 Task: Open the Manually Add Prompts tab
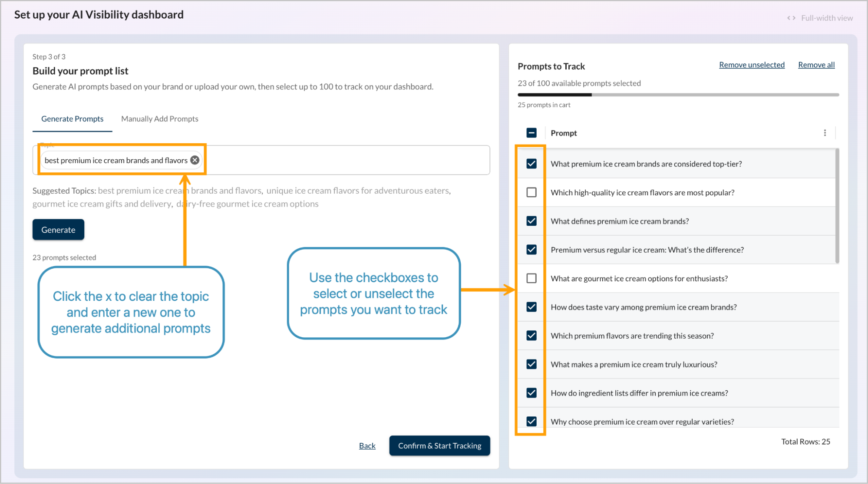tap(160, 119)
